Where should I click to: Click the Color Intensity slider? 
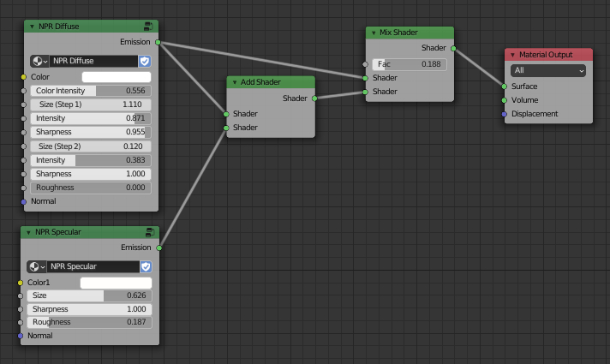91,91
